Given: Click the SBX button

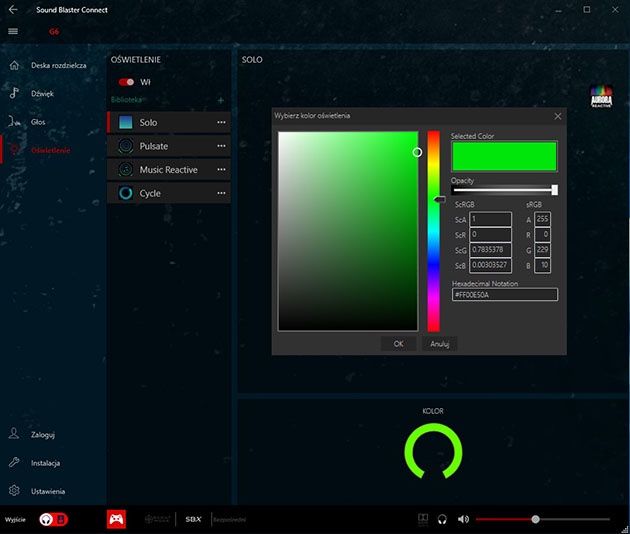Looking at the screenshot, I should (193, 520).
